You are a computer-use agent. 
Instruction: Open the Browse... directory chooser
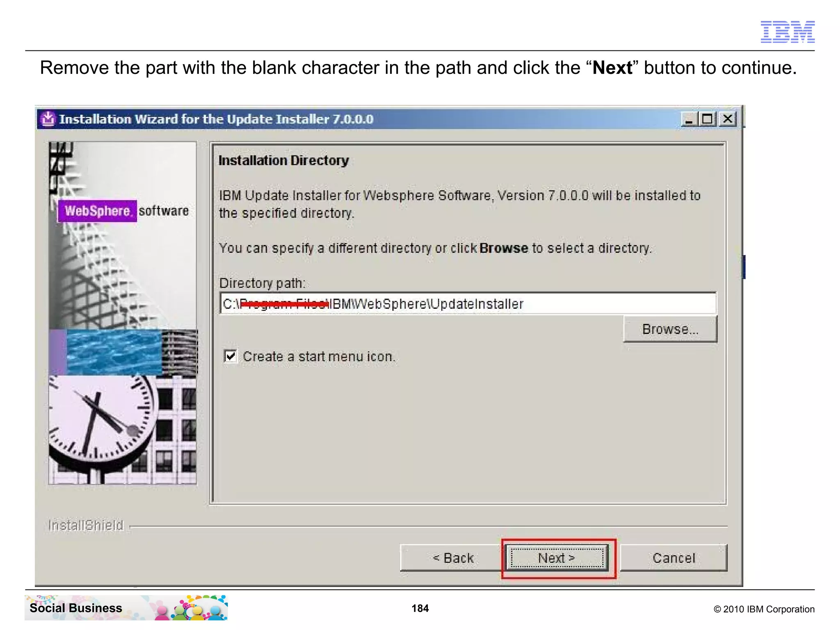[670, 329]
